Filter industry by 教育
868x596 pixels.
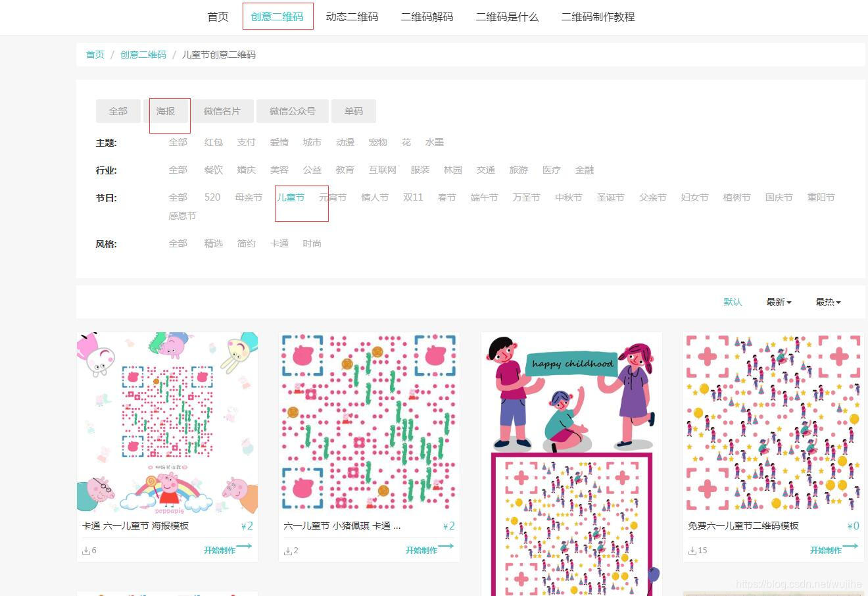pyautogui.click(x=345, y=170)
